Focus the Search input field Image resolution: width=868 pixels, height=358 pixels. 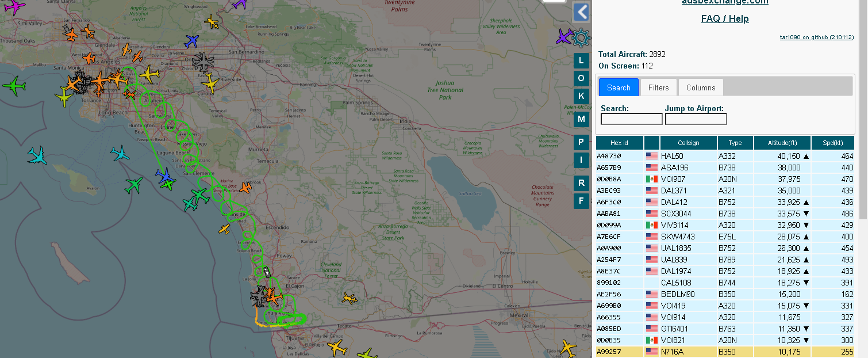632,119
